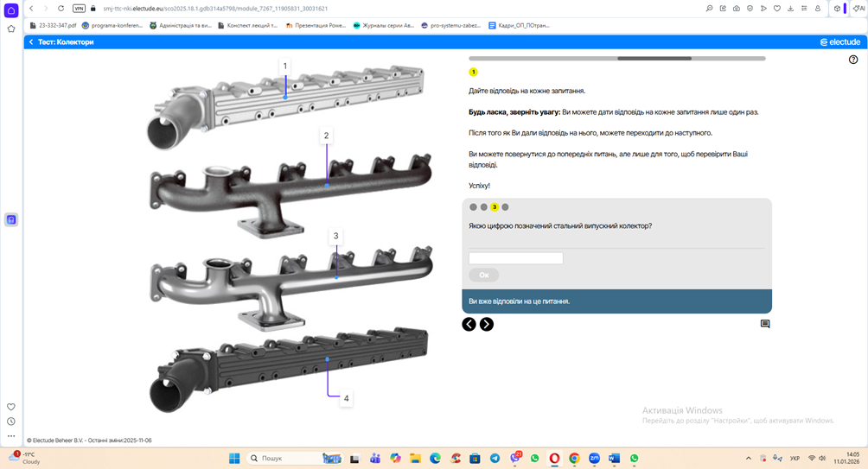
Task: Click back arrow beside Тест: Колектори
Action: coord(31,41)
